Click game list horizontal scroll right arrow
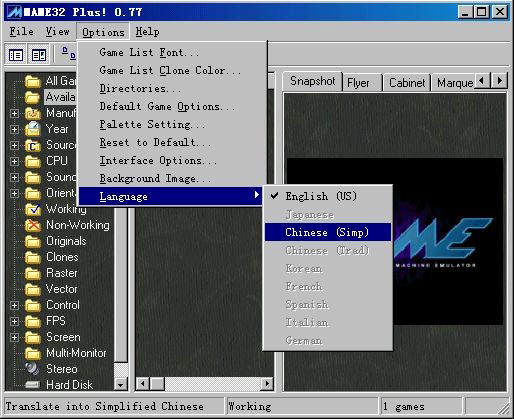Screen dimensions: 514x419 pyautogui.click(x=267, y=384)
